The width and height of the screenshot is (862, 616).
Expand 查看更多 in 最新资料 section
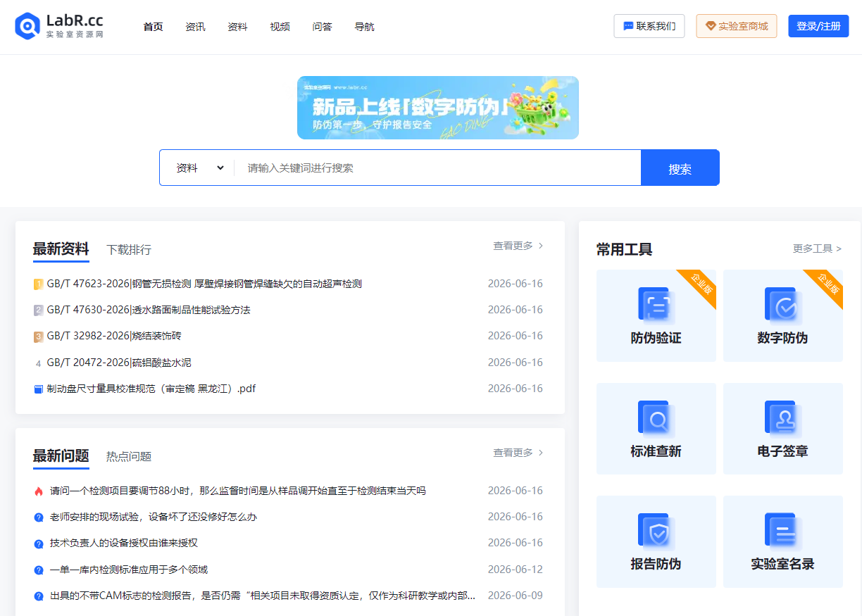click(x=518, y=246)
